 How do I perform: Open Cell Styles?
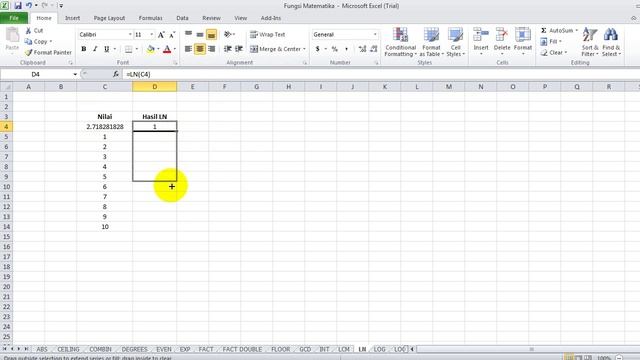point(456,42)
